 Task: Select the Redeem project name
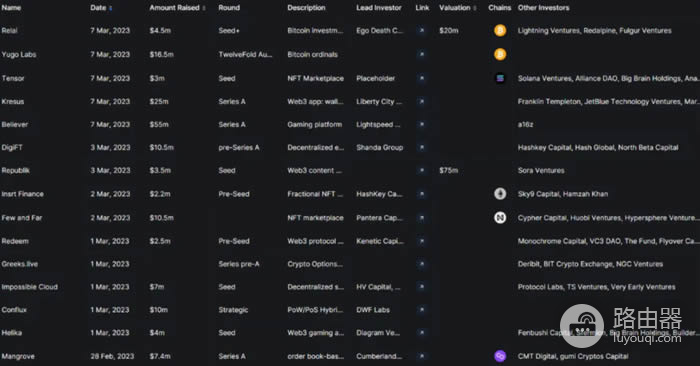(15, 241)
